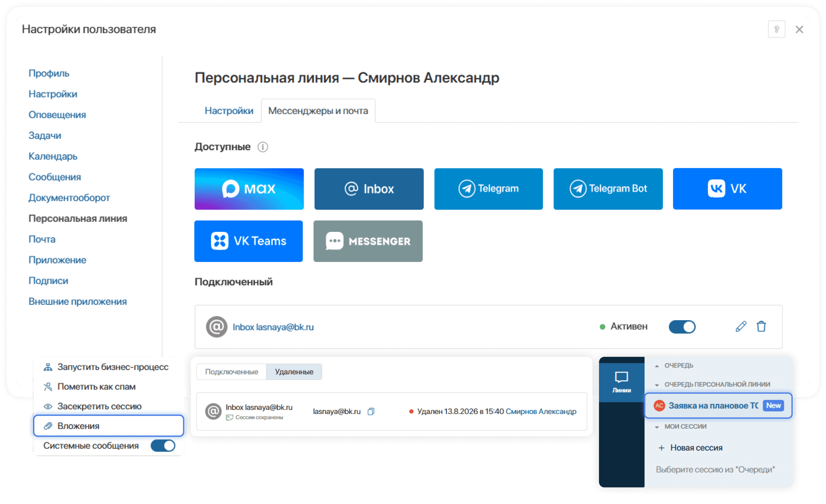
Task: Open Приложение section
Action: pyautogui.click(x=57, y=260)
